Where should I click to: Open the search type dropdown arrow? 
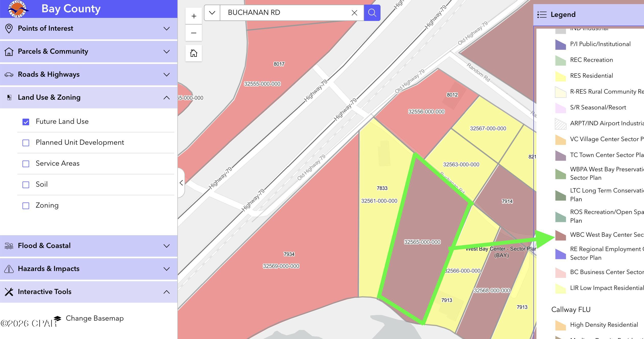point(212,13)
